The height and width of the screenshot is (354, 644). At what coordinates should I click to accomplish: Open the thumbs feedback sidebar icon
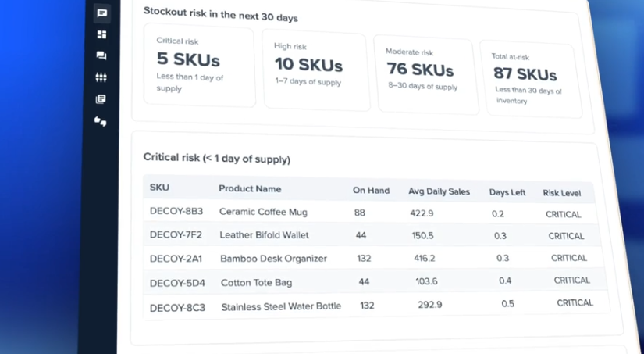(x=100, y=121)
